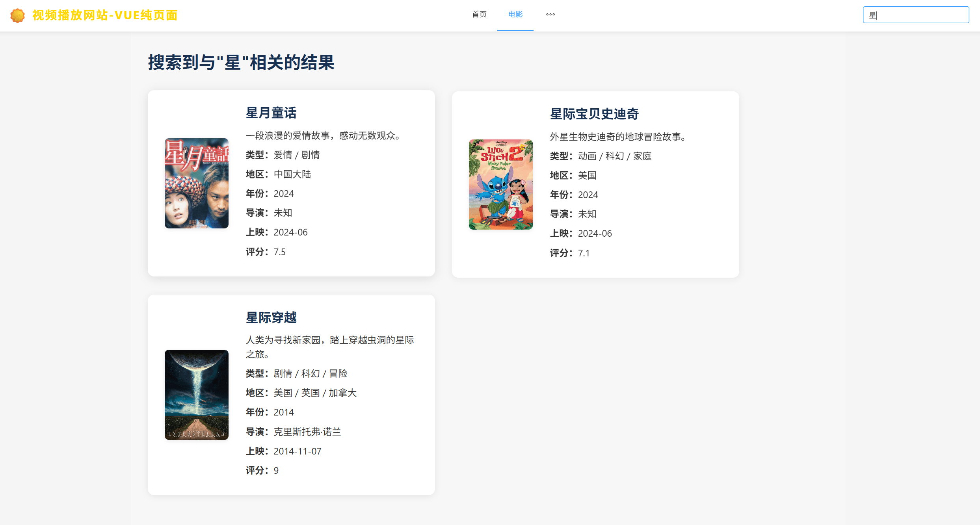Image resolution: width=980 pixels, height=525 pixels.
Task: Click the Lilo & Stitch 2 poster
Action: (x=500, y=184)
